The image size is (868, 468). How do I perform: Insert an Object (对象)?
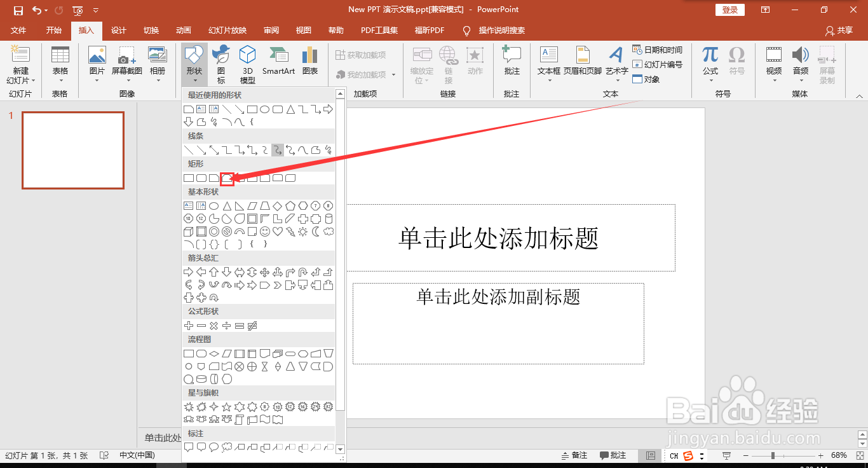coord(646,79)
